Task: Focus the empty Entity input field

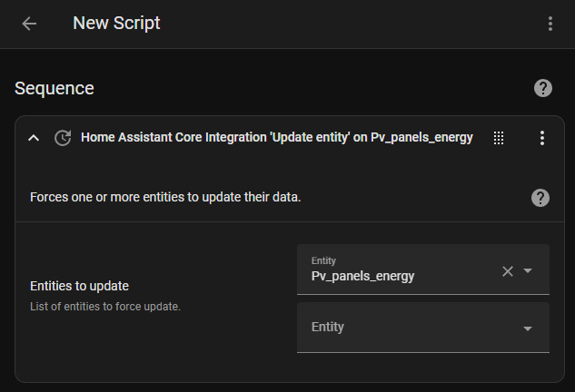Action: click(x=423, y=328)
